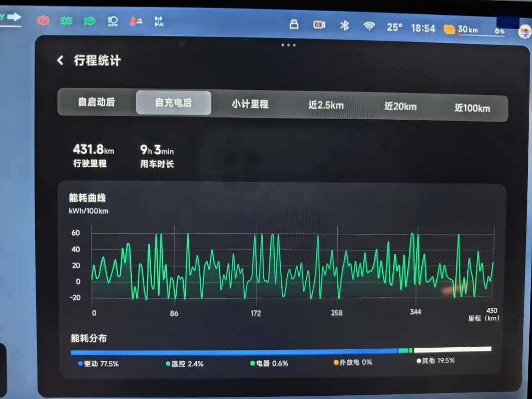
Task: Tap the lock status icon
Action: point(294,25)
